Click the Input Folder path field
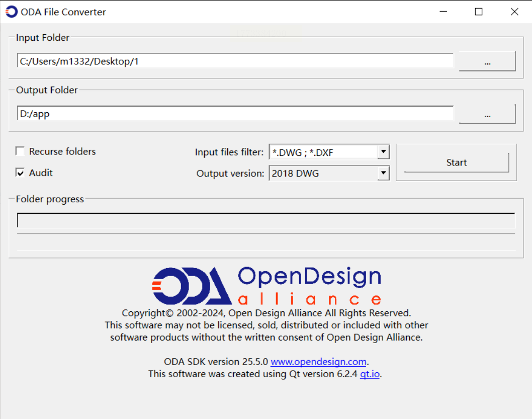Image resolution: width=532 pixels, height=419 pixels. 235,61
